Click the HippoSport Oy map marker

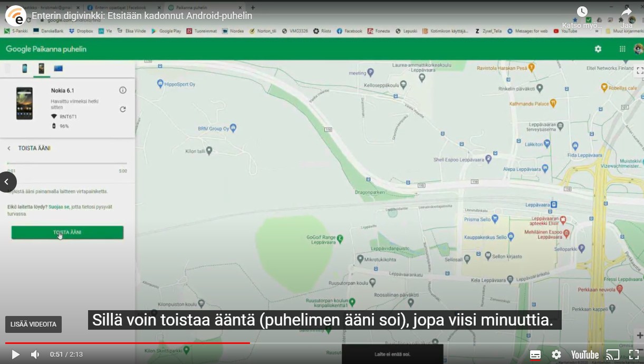pos(161,83)
